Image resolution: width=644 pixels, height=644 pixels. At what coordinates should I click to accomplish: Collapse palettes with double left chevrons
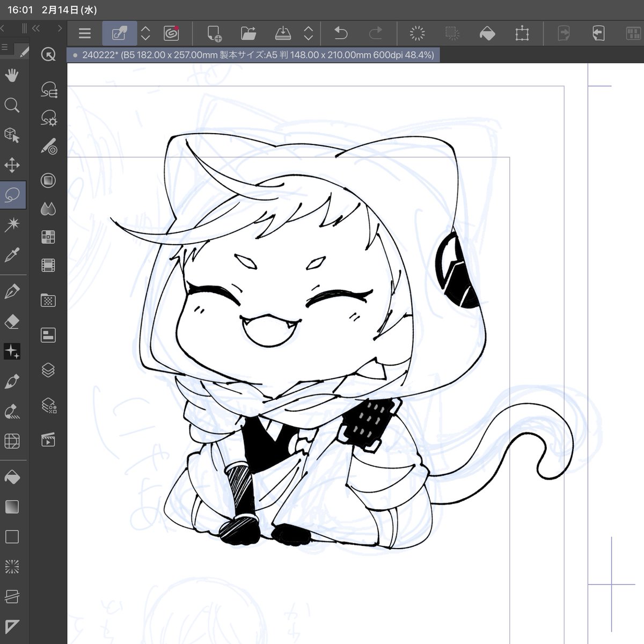point(36,28)
